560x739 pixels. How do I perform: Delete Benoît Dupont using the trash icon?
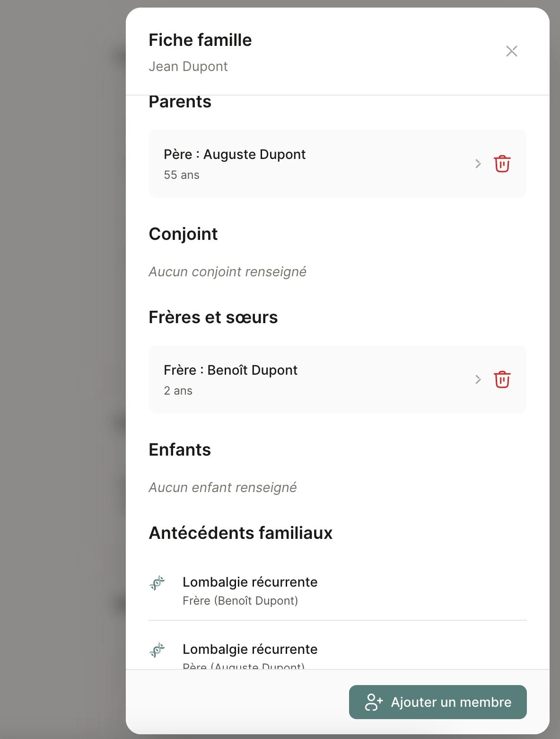(502, 379)
